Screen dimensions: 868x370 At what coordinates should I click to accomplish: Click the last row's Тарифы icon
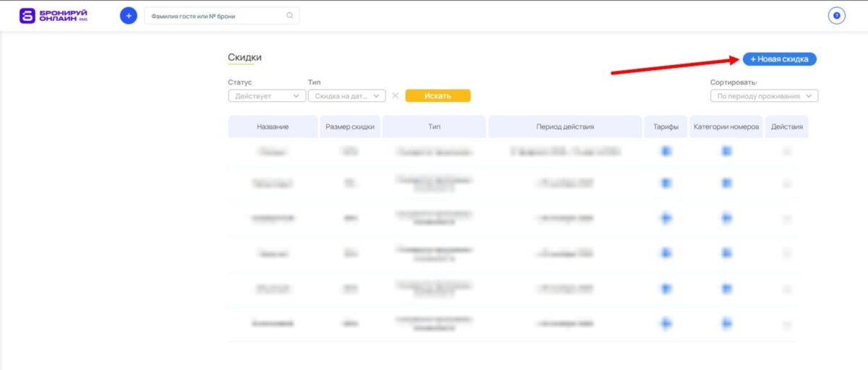point(665,324)
